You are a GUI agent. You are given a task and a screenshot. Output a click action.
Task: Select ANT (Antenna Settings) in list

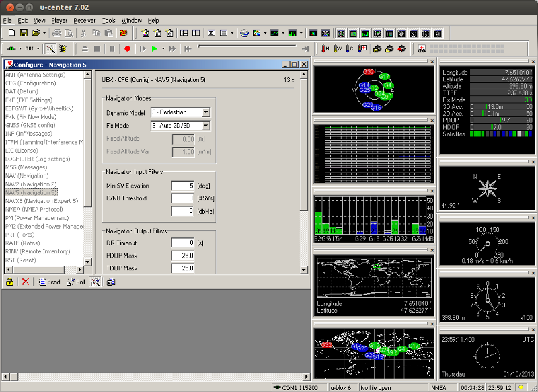coord(36,75)
